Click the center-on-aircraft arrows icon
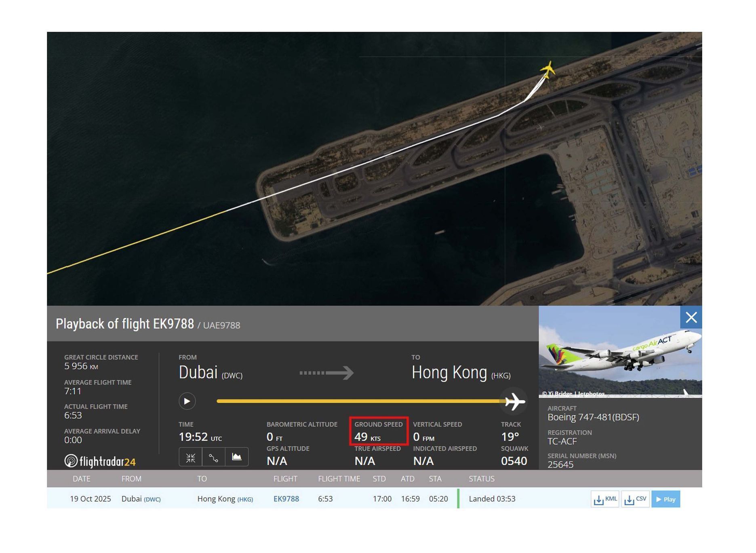Viewport: 756px width, 553px height. point(190,457)
